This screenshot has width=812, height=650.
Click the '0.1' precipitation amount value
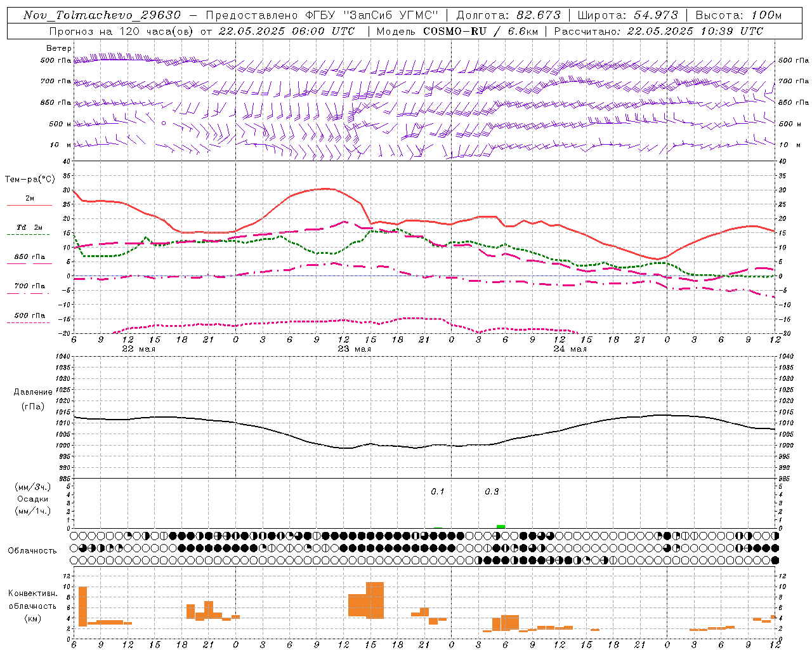tap(438, 492)
